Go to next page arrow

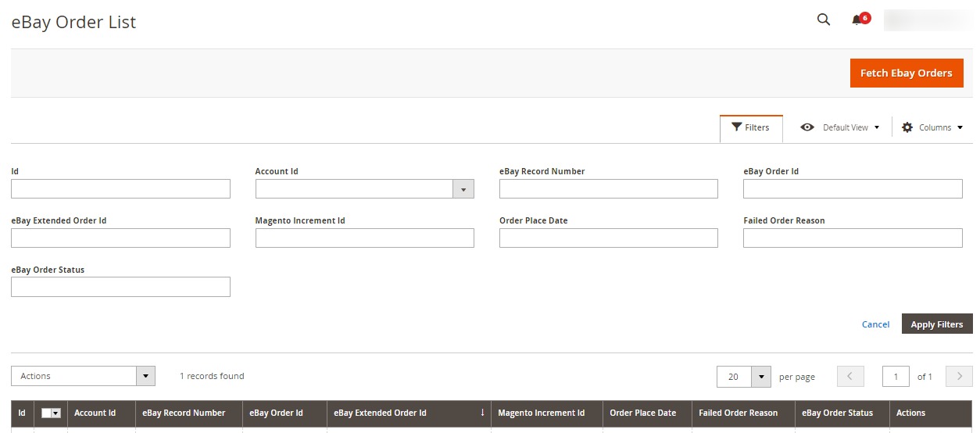(959, 377)
